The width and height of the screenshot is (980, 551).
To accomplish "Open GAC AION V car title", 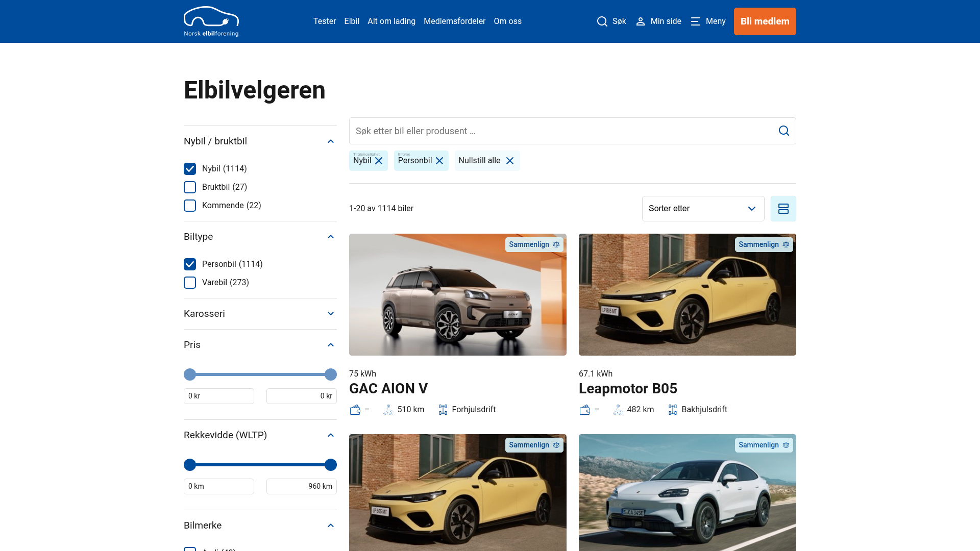I will pos(388,389).
